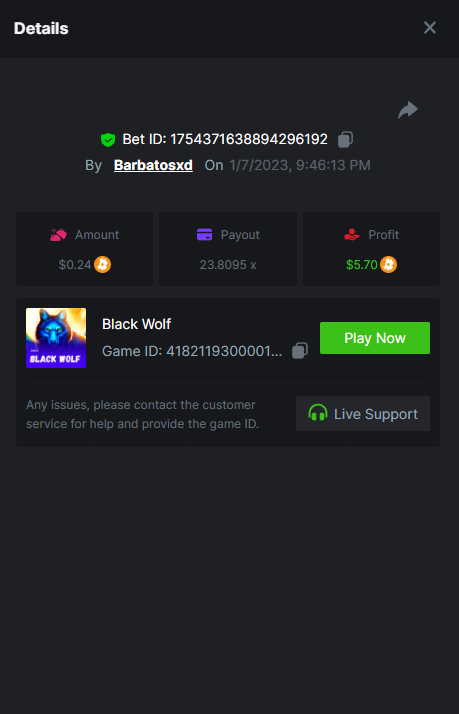Screen dimensions: 459x714
Task: Close the Details panel
Action: coord(430,28)
